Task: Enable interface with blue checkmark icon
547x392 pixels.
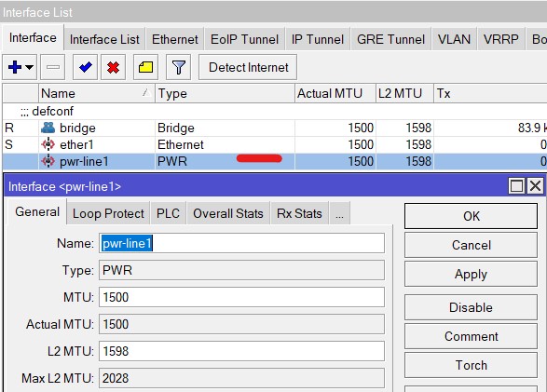Action: (85, 67)
